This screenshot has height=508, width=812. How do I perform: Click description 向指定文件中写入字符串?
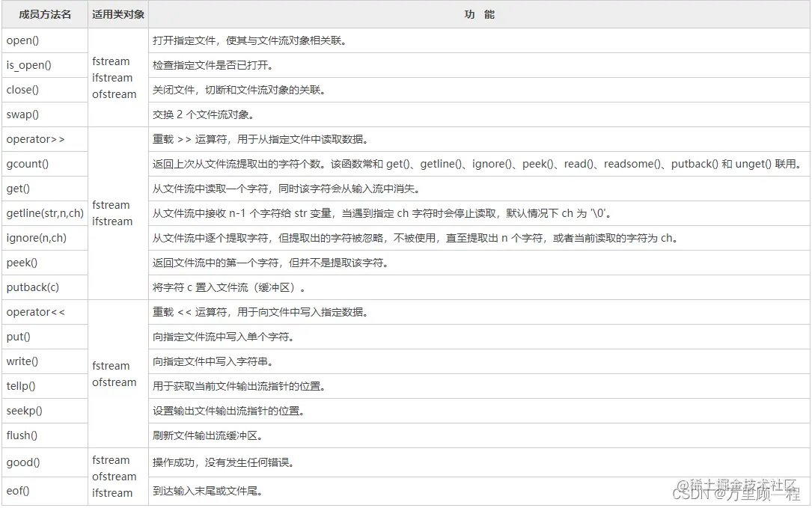click(x=213, y=361)
